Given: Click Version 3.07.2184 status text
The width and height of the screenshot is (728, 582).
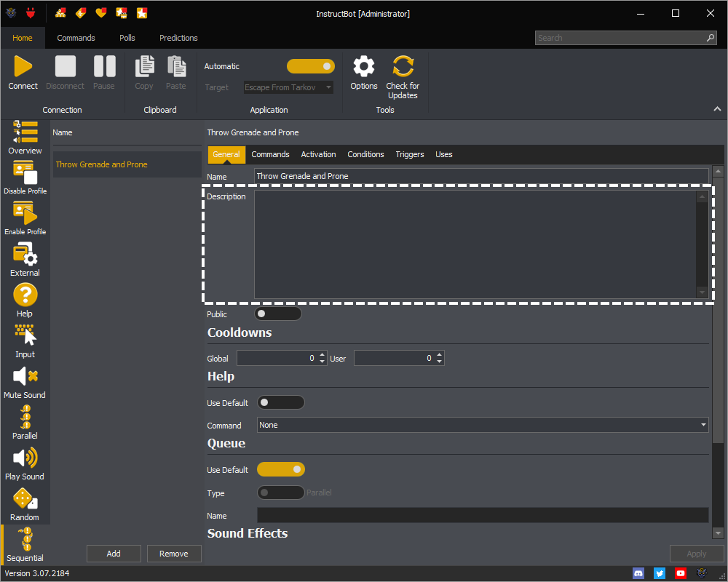Looking at the screenshot, I should click(37, 574).
